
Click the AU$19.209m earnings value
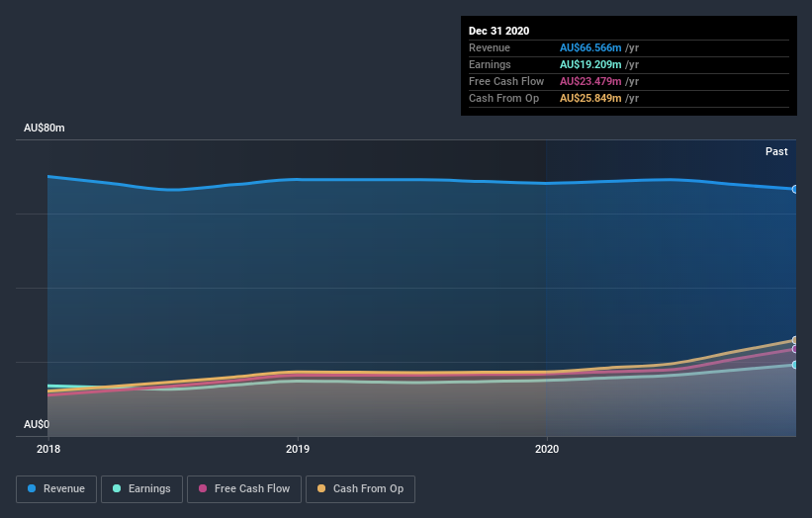pos(590,64)
